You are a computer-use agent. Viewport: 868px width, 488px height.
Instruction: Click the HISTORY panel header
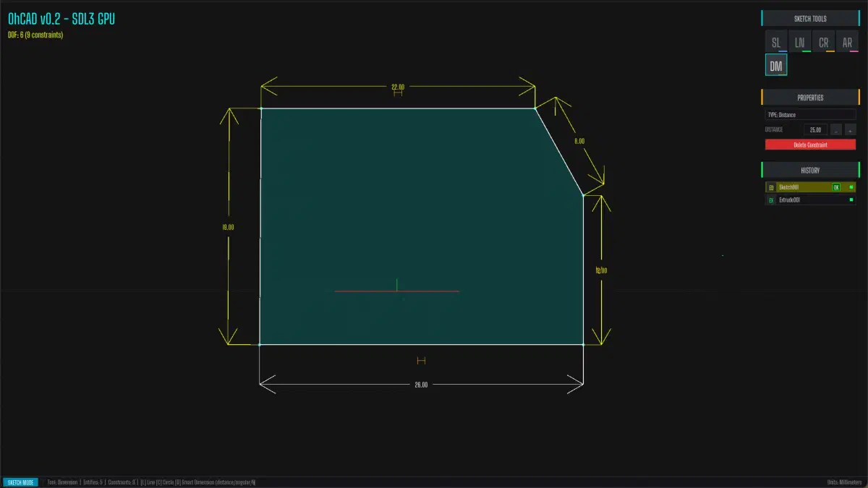coord(810,170)
